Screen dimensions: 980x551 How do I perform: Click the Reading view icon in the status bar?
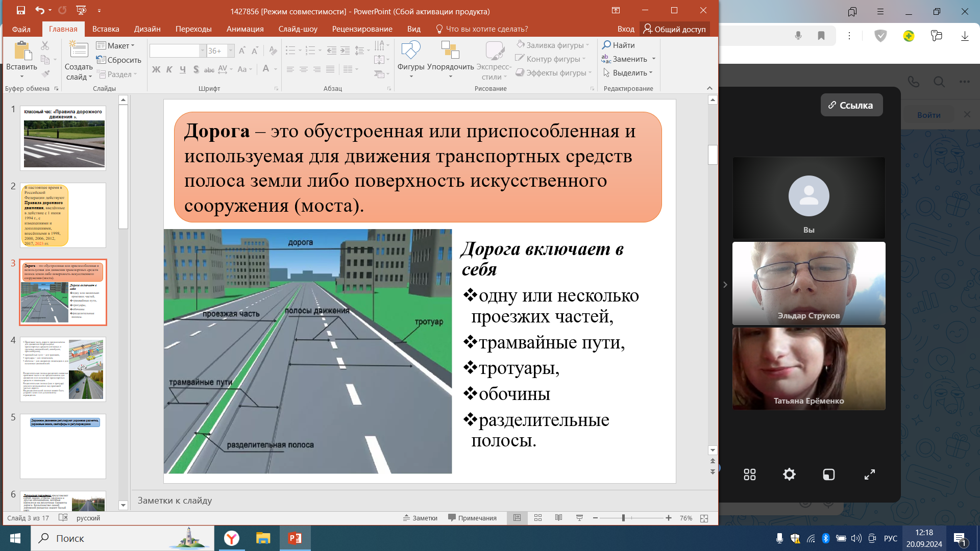tap(558, 518)
